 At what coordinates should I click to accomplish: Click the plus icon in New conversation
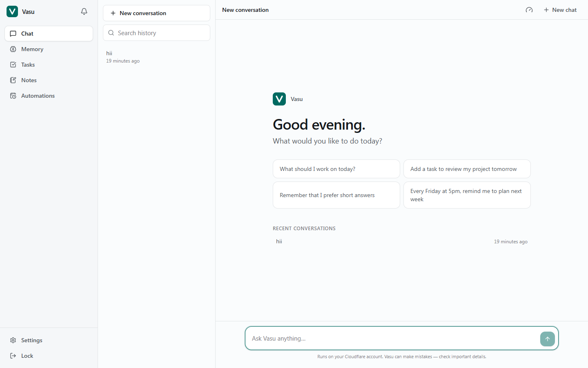click(x=113, y=13)
